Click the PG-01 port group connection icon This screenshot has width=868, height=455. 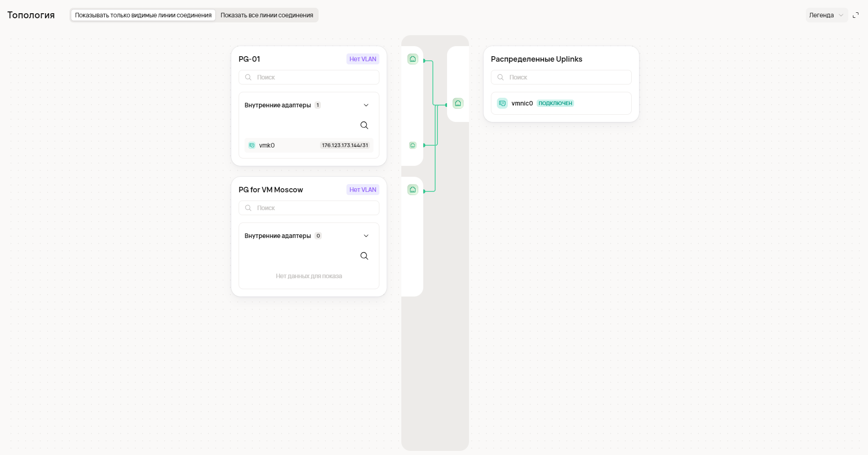coord(413,59)
